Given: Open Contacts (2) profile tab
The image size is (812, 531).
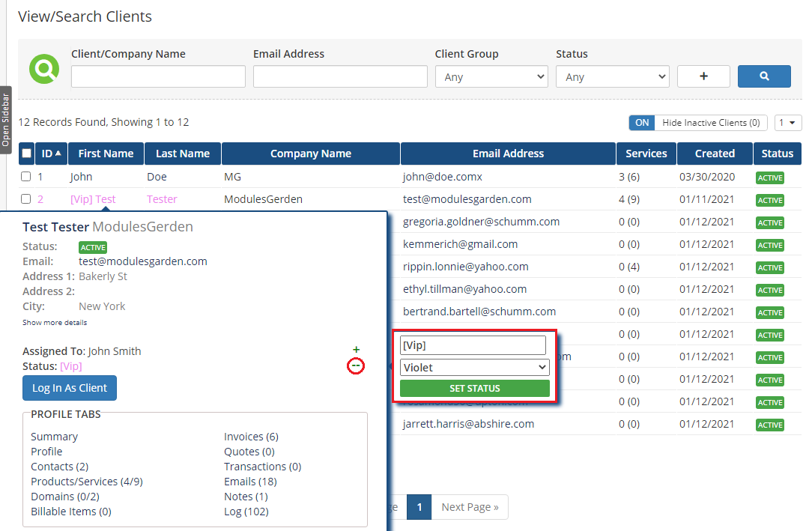Looking at the screenshot, I should point(60,467).
